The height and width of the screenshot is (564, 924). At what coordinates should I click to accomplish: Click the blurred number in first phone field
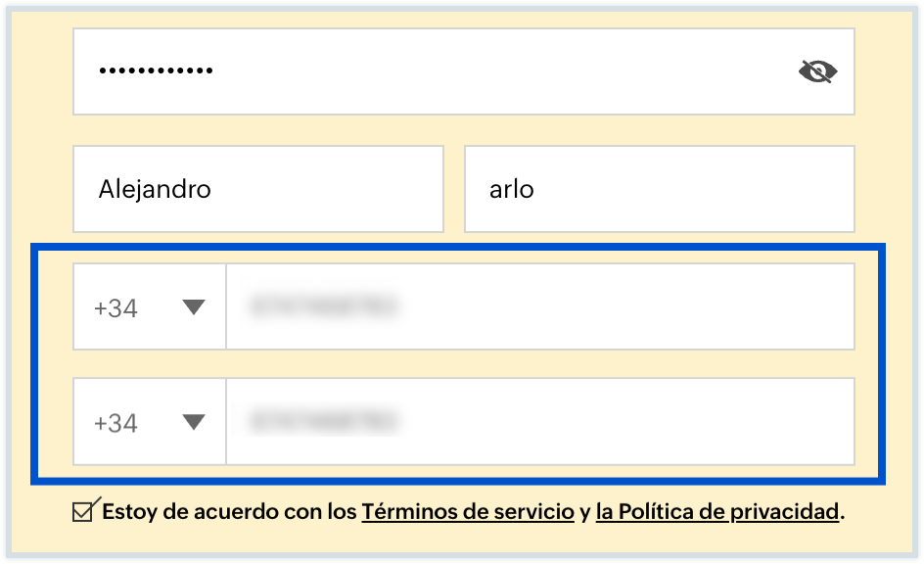tap(323, 307)
